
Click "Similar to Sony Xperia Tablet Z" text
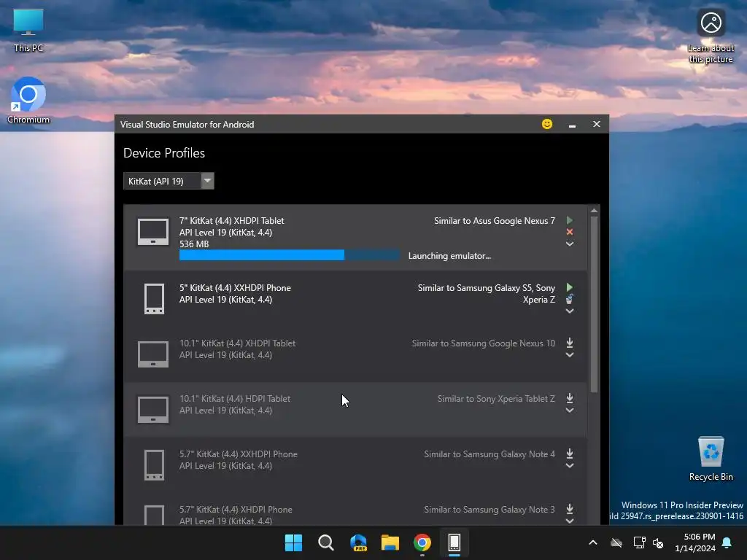point(496,399)
